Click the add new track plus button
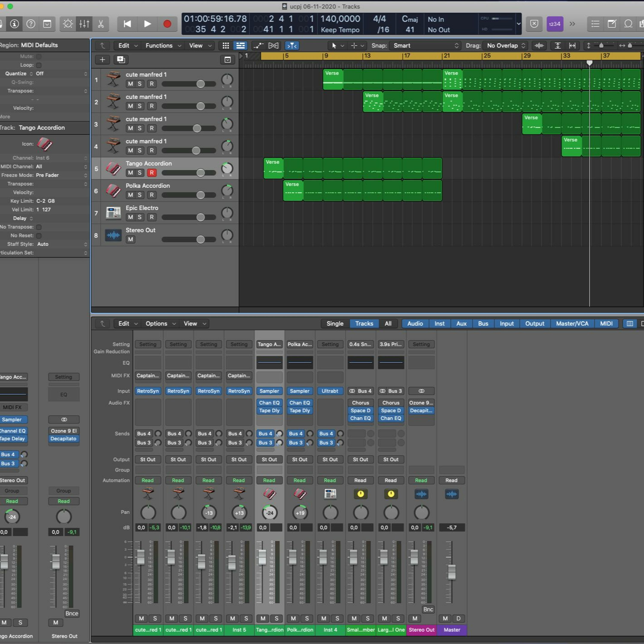 (x=102, y=60)
